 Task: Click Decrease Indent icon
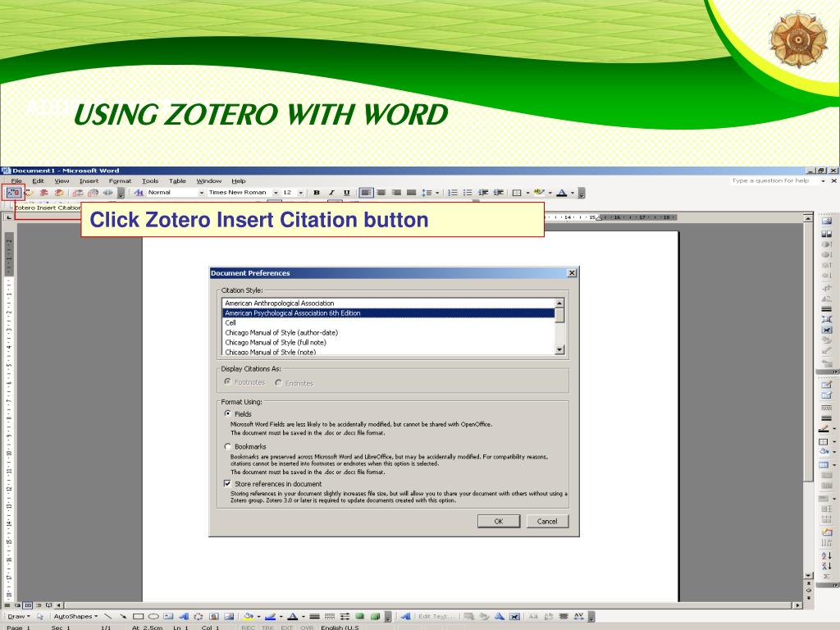(x=483, y=192)
